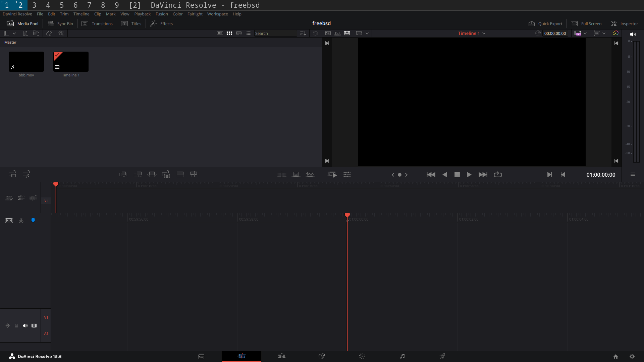Image resolution: width=644 pixels, height=362 pixels.
Task: Open the bin list view dropdown arrow
Action: 14,33
